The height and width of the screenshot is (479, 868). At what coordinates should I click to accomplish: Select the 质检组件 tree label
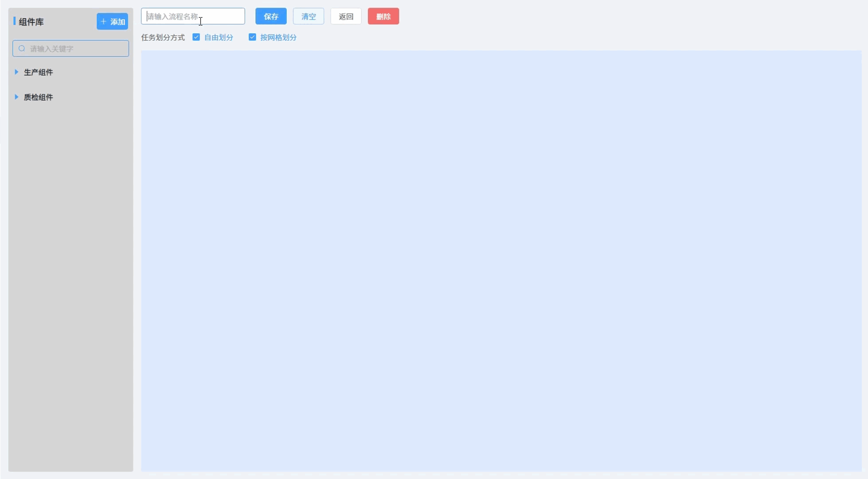click(x=38, y=97)
